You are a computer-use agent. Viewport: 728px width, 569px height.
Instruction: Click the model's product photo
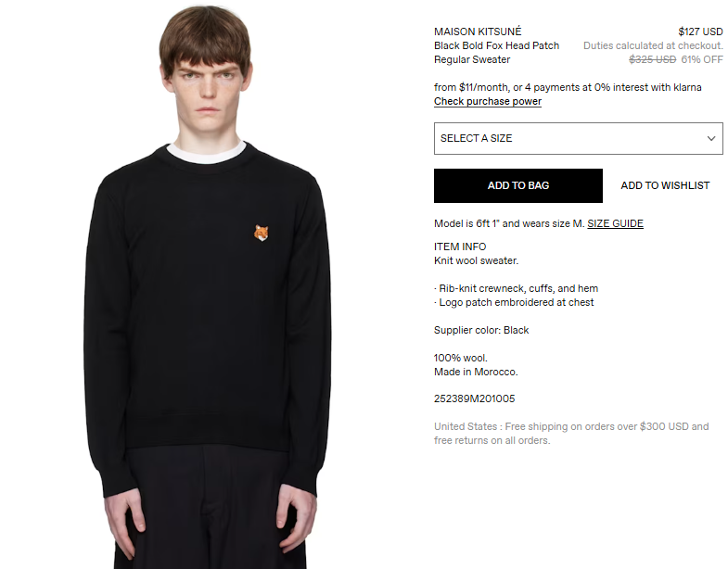[208, 285]
